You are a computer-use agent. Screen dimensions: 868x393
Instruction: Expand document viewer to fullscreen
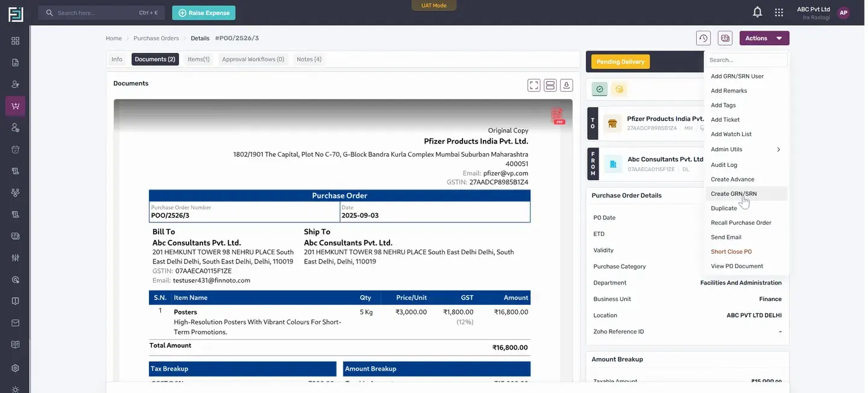tap(534, 85)
